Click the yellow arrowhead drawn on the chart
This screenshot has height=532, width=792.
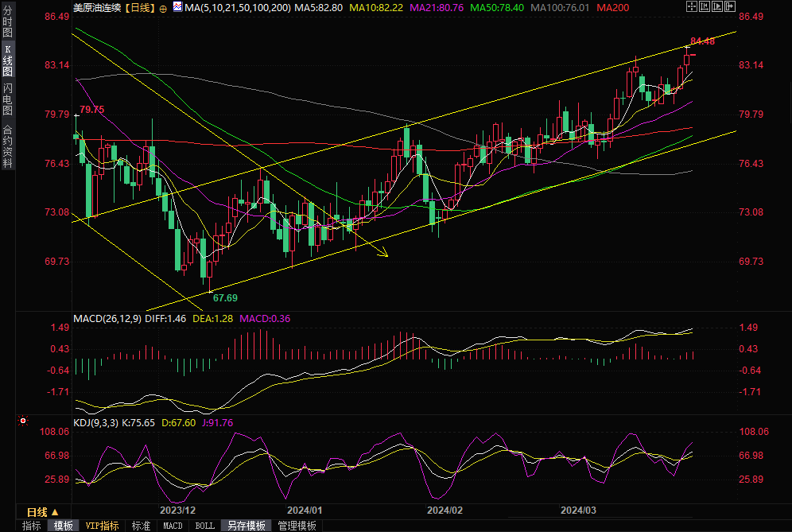(385, 254)
